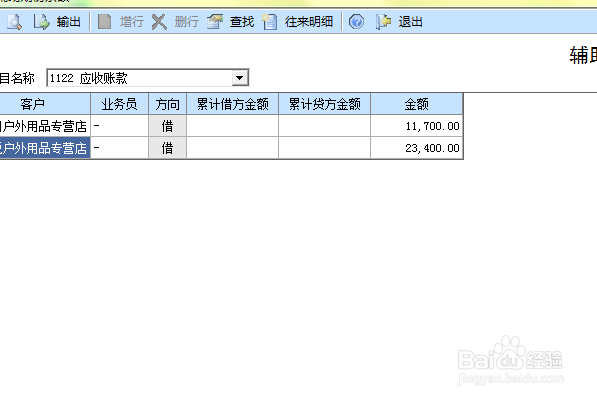Click the 退出 toolbar label
This screenshot has width=597, height=399.
pos(410,22)
